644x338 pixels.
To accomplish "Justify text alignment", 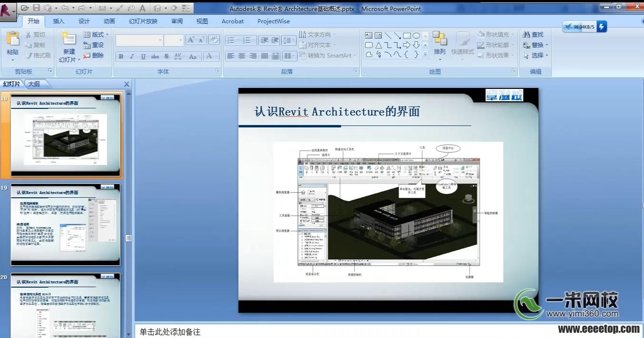I will pos(264,56).
